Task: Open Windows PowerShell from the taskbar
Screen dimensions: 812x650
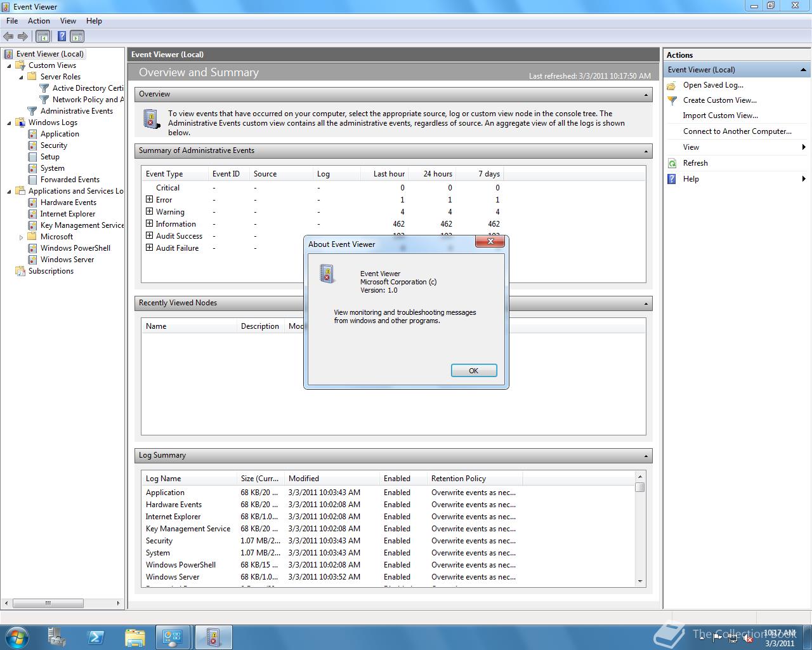Action: tap(96, 637)
